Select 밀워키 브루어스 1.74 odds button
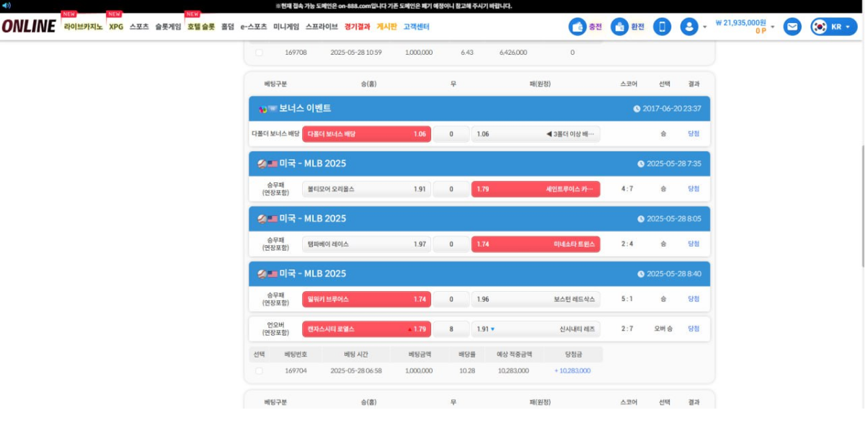The width and height of the screenshot is (868, 423). [366, 299]
